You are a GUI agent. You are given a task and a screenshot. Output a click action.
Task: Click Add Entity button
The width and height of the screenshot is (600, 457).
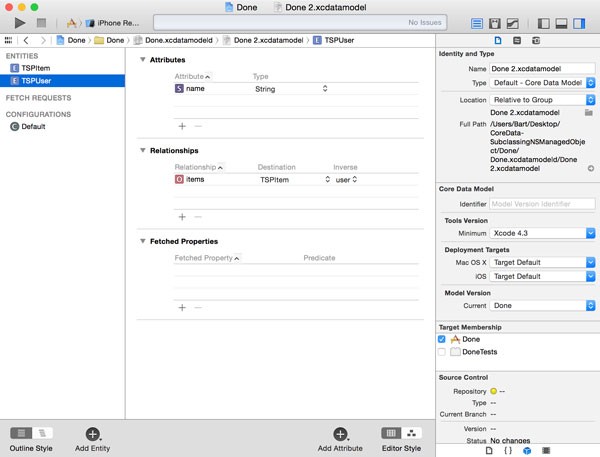[93, 440]
